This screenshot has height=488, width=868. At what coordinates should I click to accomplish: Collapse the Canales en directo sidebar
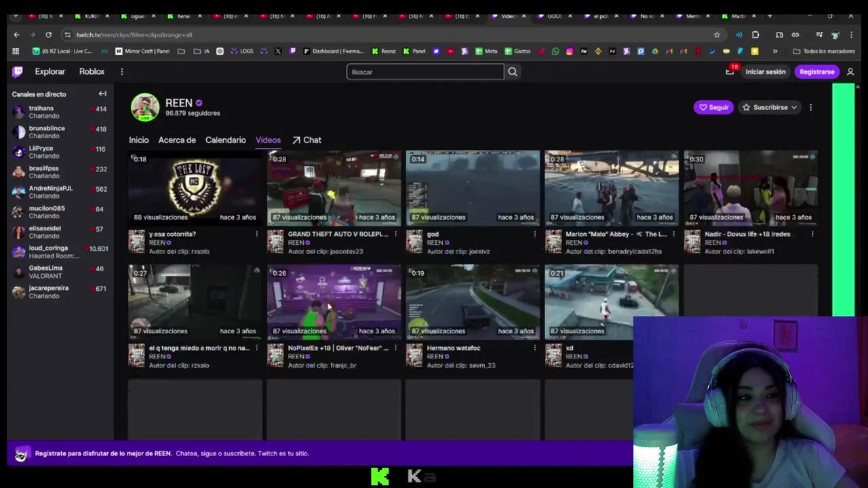click(x=102, y=94)
